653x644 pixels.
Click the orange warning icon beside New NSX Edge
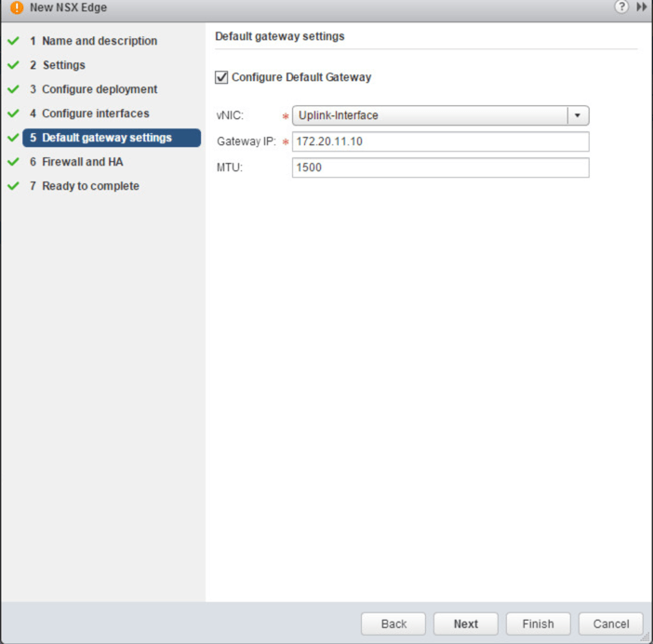pos(16,8)
